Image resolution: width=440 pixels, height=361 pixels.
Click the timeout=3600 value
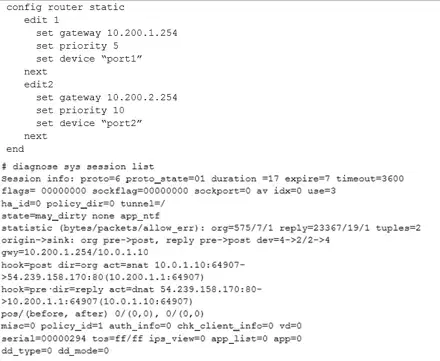[x=370, y=179]
